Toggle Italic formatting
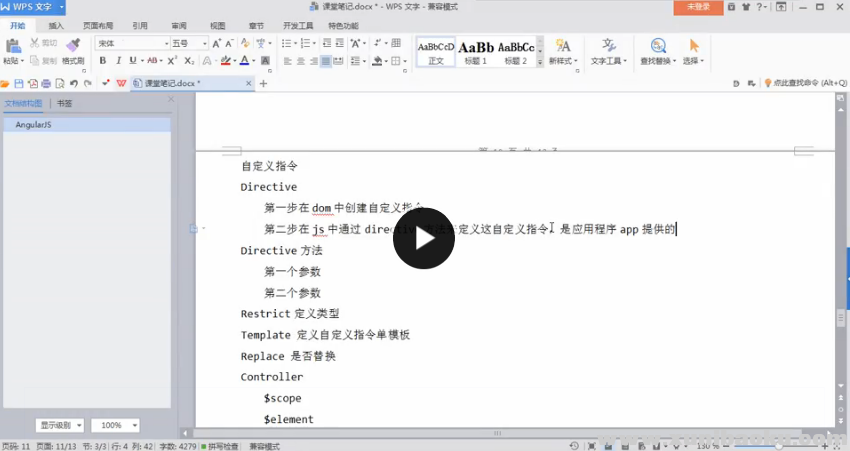 pyautogui.click(x=118, y=61)
